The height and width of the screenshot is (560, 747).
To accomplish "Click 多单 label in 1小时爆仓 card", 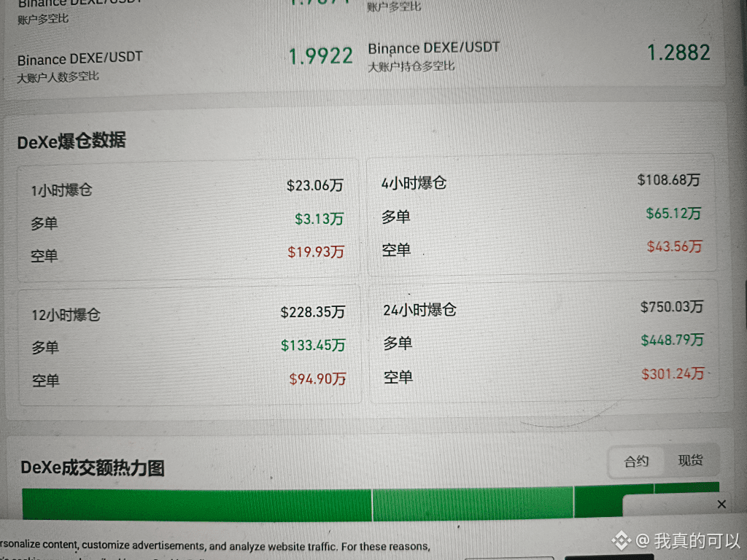I will pos(44,223).
